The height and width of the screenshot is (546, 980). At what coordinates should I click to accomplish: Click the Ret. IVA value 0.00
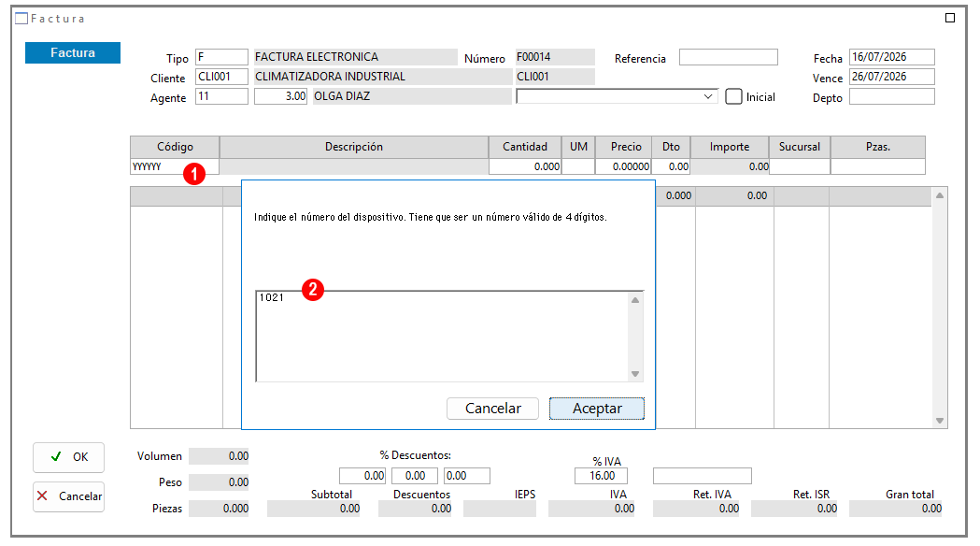point(696,509)
